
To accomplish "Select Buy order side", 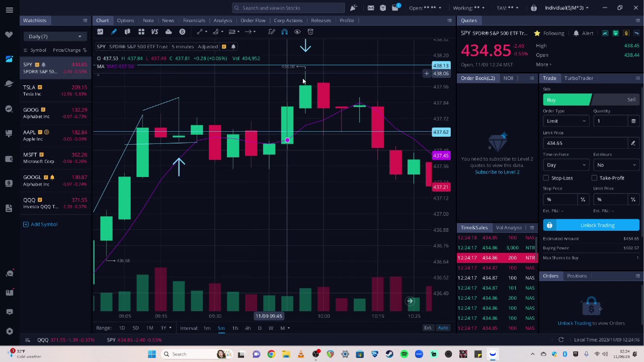I will coord(567,100).
